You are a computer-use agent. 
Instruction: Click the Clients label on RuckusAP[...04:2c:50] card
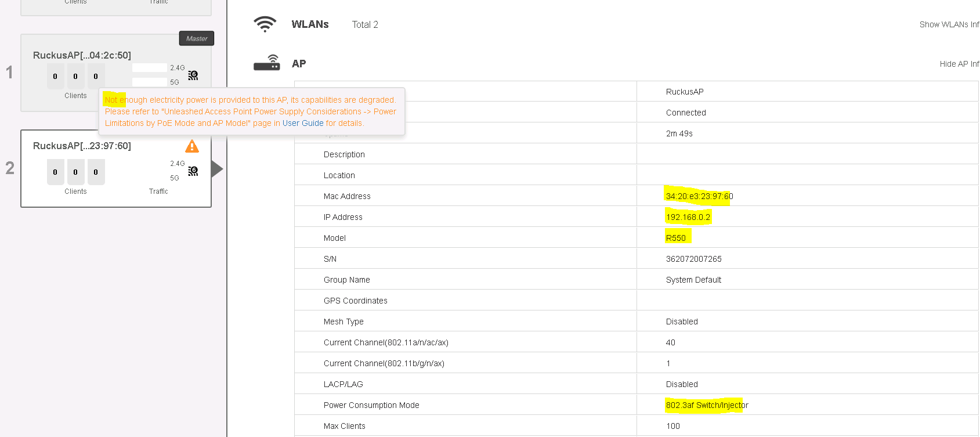[75, 96]
